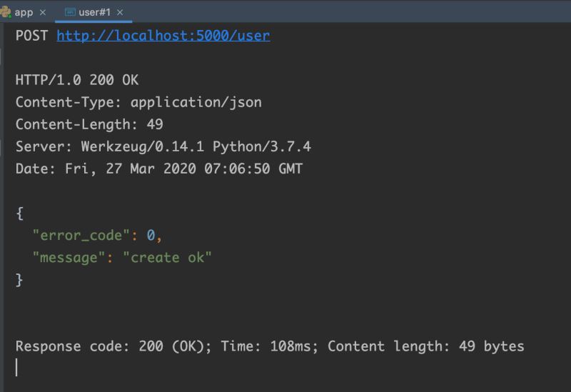571x392 pixels.
Task: Click the opening curly brace of JSON
Action: coord(19,213)
